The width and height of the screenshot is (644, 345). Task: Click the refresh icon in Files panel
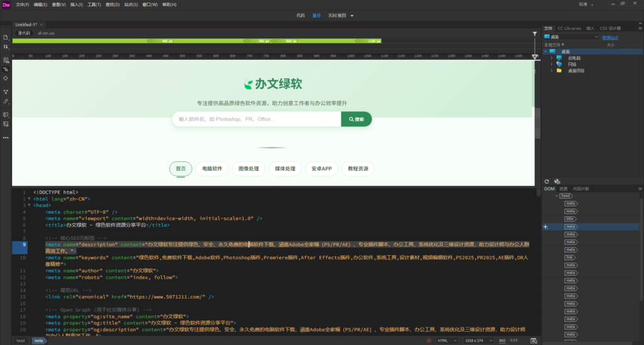[547, 182]
